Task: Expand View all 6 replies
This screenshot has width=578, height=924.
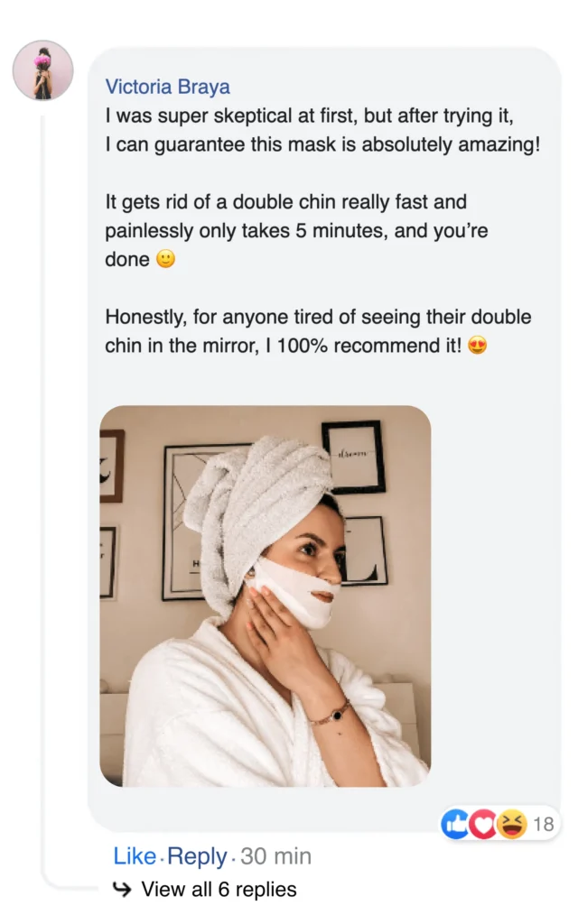Action: pyautogui.click(x=219, y=889)
